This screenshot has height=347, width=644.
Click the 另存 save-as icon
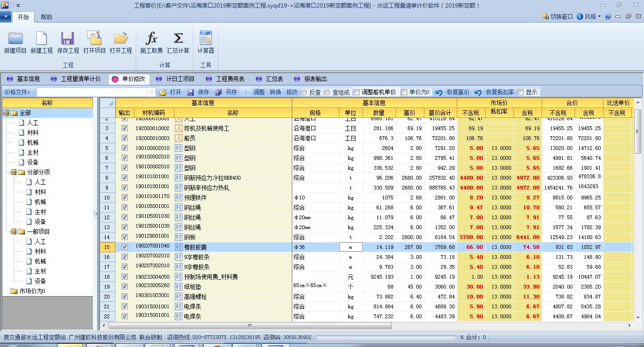[219, 92]
